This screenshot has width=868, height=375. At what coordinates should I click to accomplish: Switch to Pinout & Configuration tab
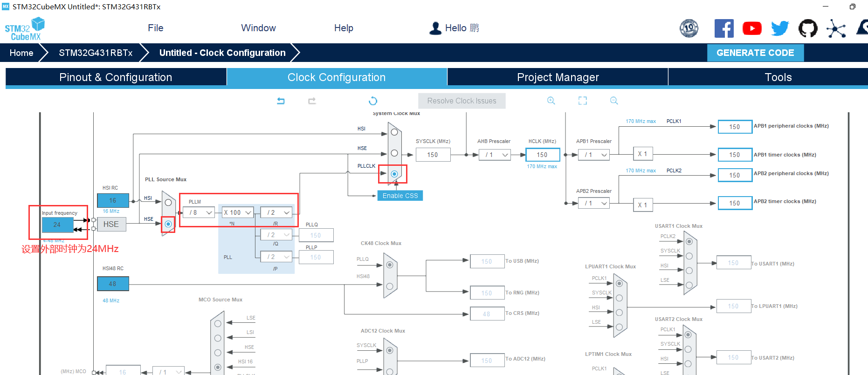pyautogui.click(x=116, y=77)
